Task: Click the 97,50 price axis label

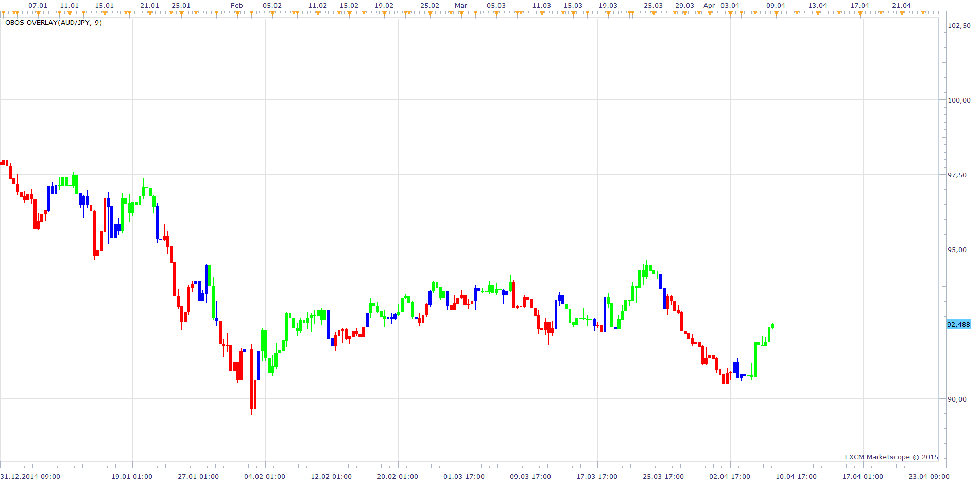Action: click(957, 175)
